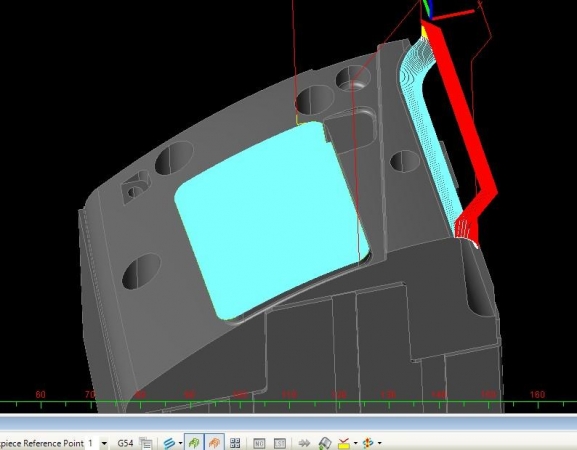Open the list icon next to G54
The width and height of the screenshot is (577, 450).
click(146, 443)
